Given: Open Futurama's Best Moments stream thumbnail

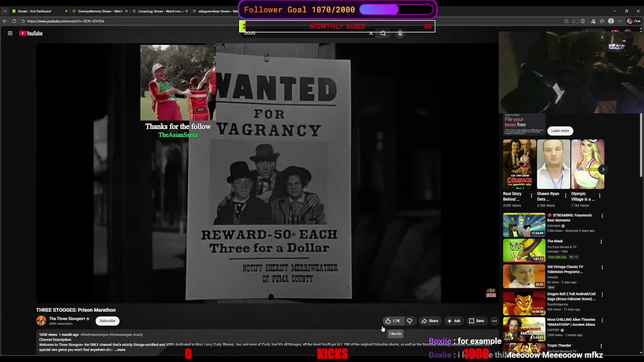Looking at the screenshot, I should click(524, 225).
